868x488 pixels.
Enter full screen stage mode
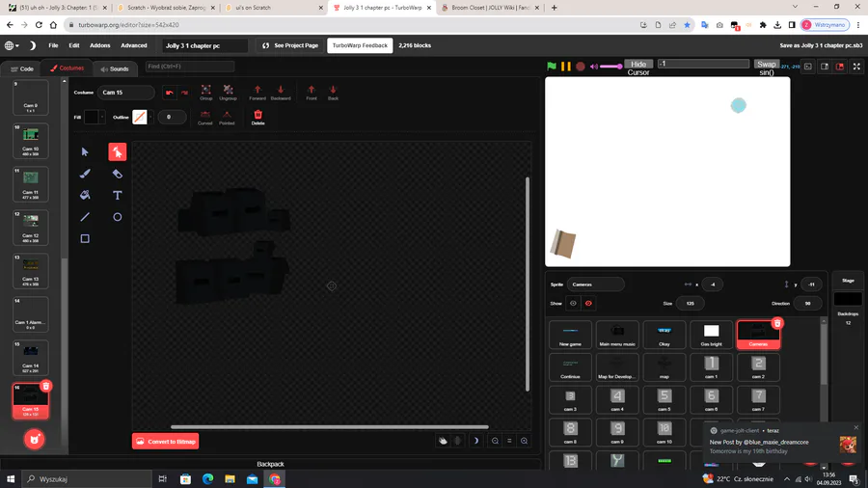(x=856, y=67)
